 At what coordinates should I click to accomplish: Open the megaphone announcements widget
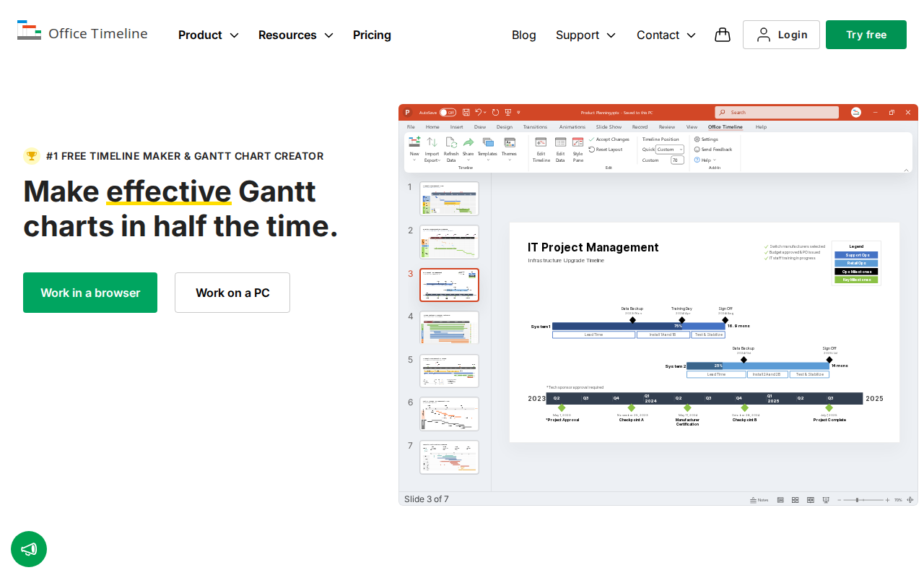[x=29, y=549]
